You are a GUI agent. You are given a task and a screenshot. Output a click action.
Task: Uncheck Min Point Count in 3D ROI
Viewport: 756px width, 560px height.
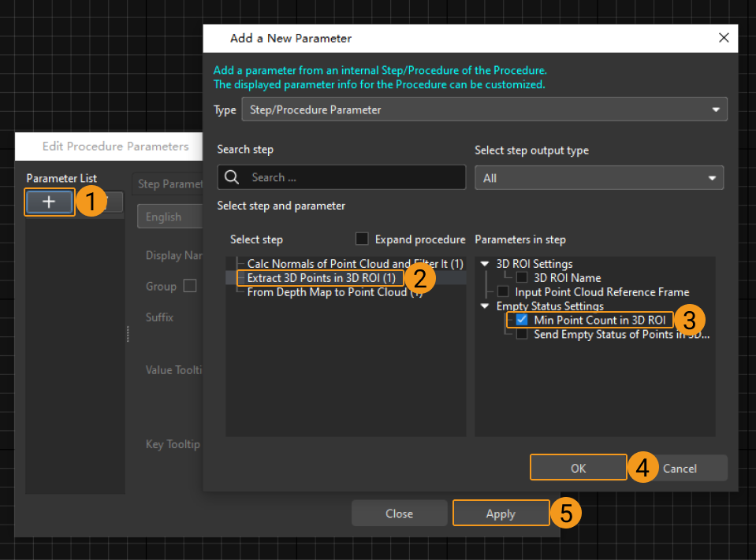(522, 320)
